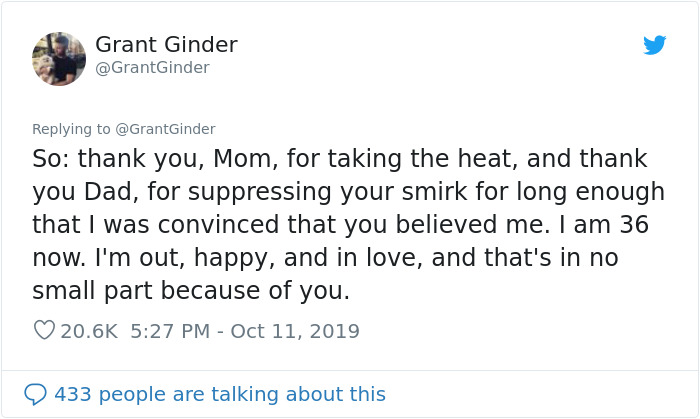
Task: Click the "Replying to" label text
Action: (x=70, y=129)
